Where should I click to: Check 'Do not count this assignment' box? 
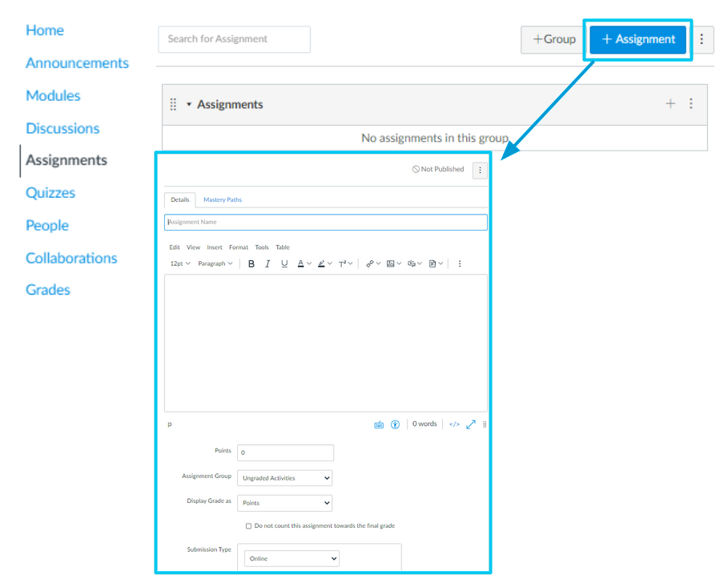pyautogui.click(x=248, y=526)
